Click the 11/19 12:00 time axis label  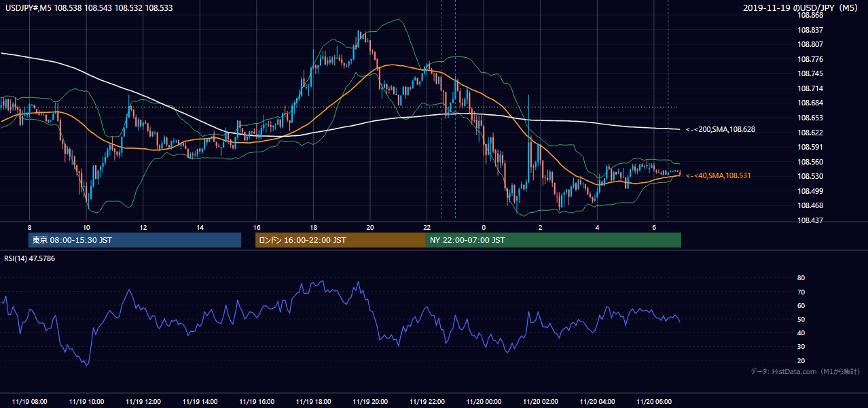[143, 402]
